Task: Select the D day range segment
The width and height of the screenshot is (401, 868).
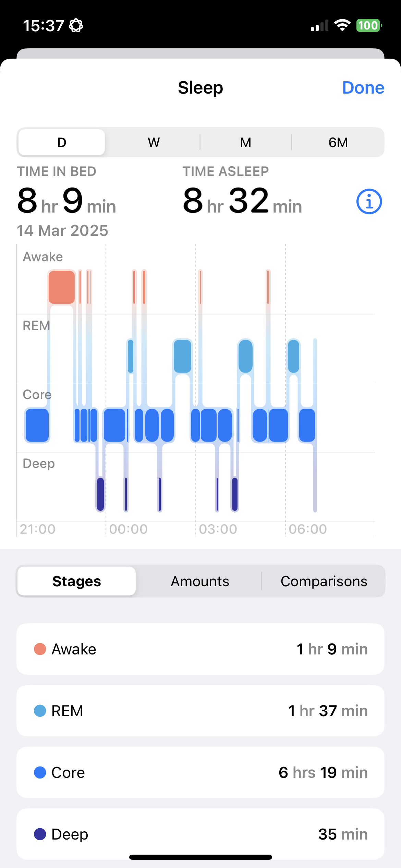Action: (62, 142)
